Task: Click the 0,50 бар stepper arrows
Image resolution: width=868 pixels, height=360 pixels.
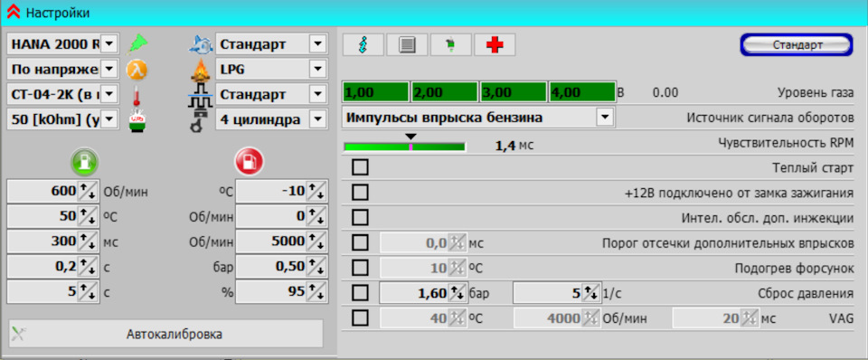Action: pyautogui.click(x=316, y=267)
